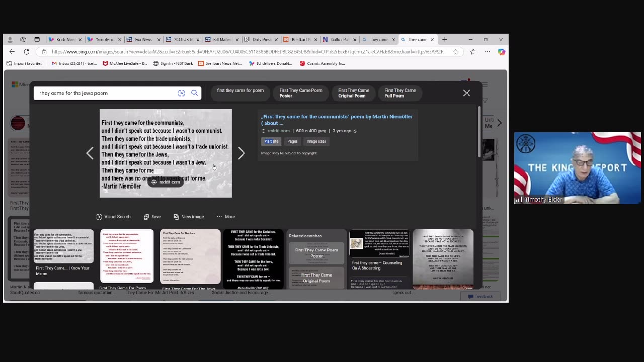644x362 pixels.
Task: Open the reddit.com source link
Action: coord(278,131)
